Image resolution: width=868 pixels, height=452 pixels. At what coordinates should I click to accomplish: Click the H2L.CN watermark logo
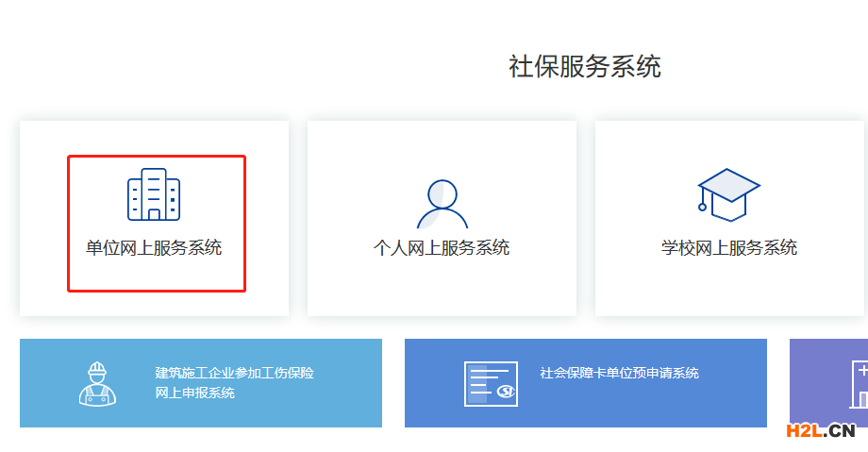821,431
